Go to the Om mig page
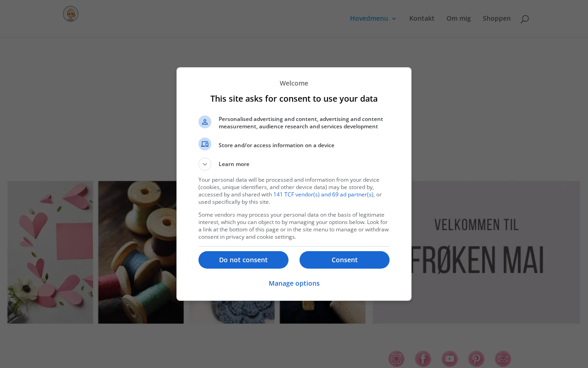 click(x=458, y=18)
